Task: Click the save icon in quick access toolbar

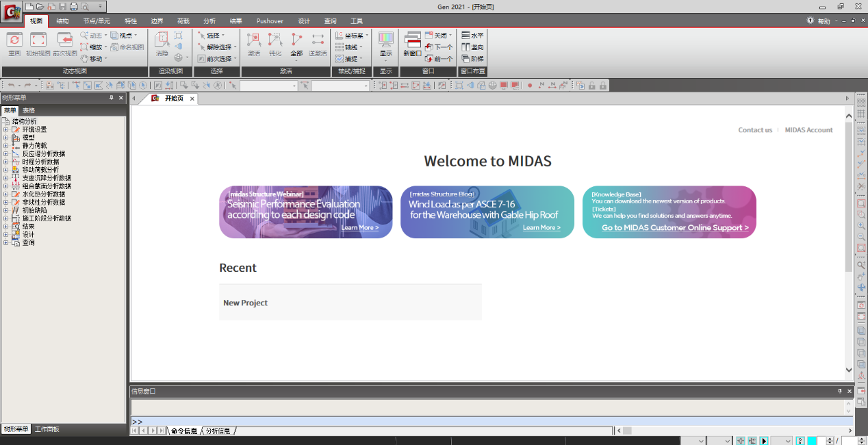Action: click(62, 6)
